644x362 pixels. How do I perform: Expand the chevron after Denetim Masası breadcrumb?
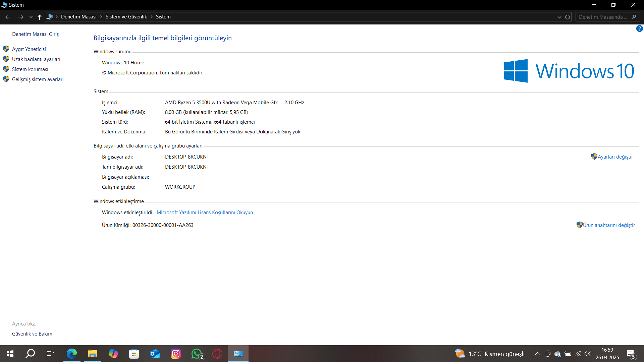[x=101, y=17]
